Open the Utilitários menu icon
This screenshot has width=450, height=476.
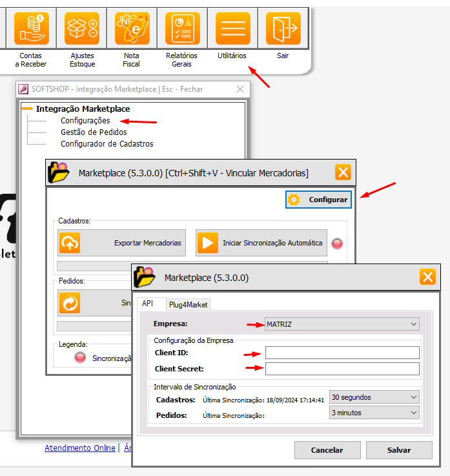[232, 28]
